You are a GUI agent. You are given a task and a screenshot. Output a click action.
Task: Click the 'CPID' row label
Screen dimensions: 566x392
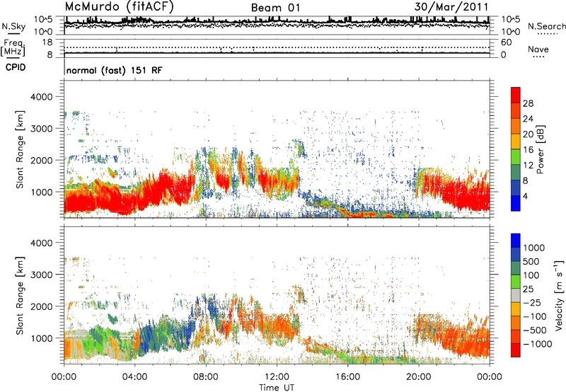[x=16, y=67]
